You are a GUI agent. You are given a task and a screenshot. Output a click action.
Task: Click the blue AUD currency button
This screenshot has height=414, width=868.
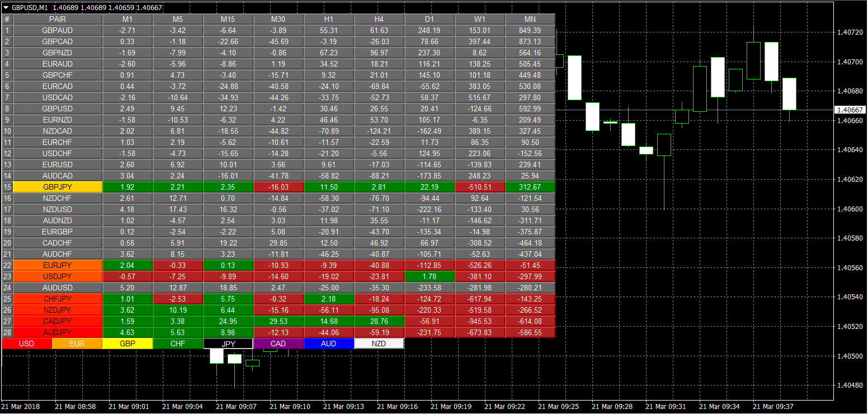pos(329,344)
